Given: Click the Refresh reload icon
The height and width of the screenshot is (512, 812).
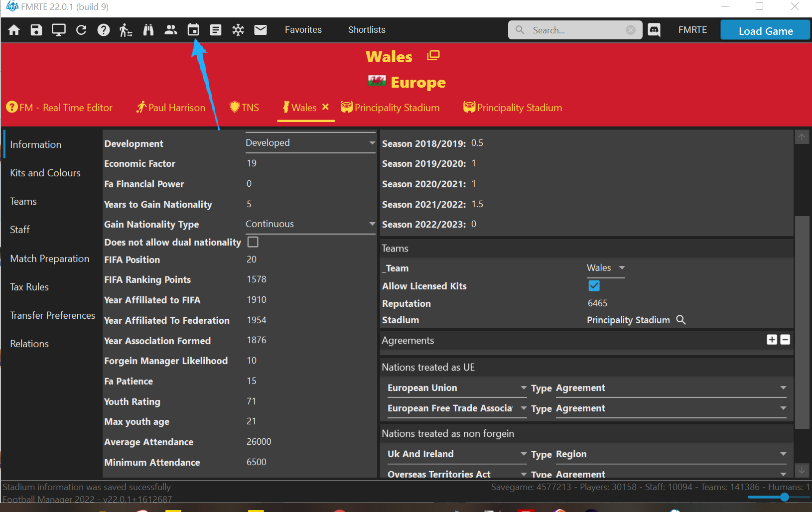Looking at the screenshot, I should point(81,30).
